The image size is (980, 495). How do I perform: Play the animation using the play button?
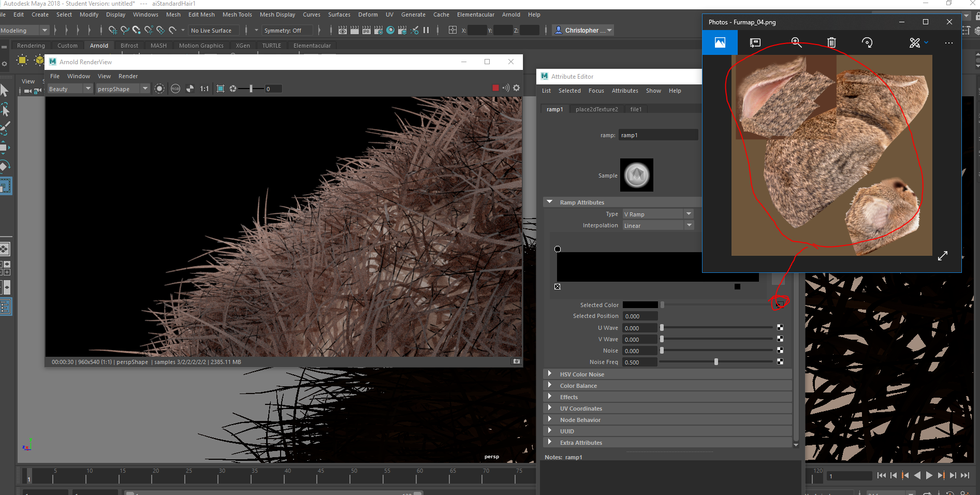pyautogui.click(x=929, y=475)
